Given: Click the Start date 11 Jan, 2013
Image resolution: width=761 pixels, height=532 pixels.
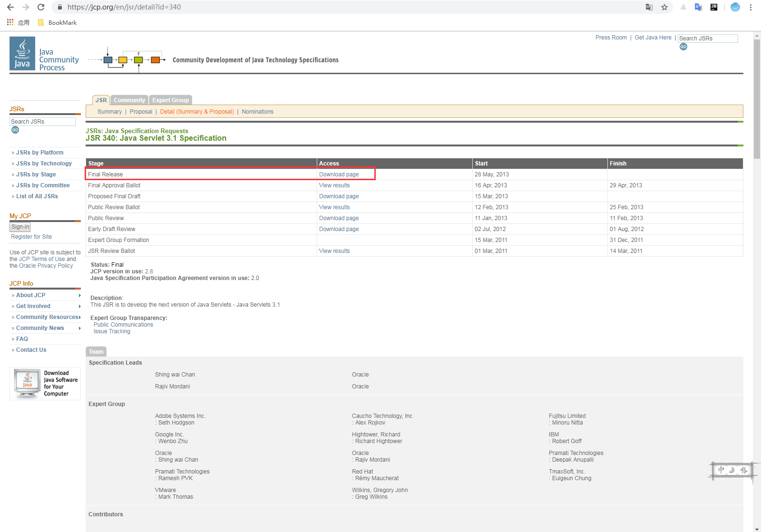Looking at the screenshot, I should (491, 218).
